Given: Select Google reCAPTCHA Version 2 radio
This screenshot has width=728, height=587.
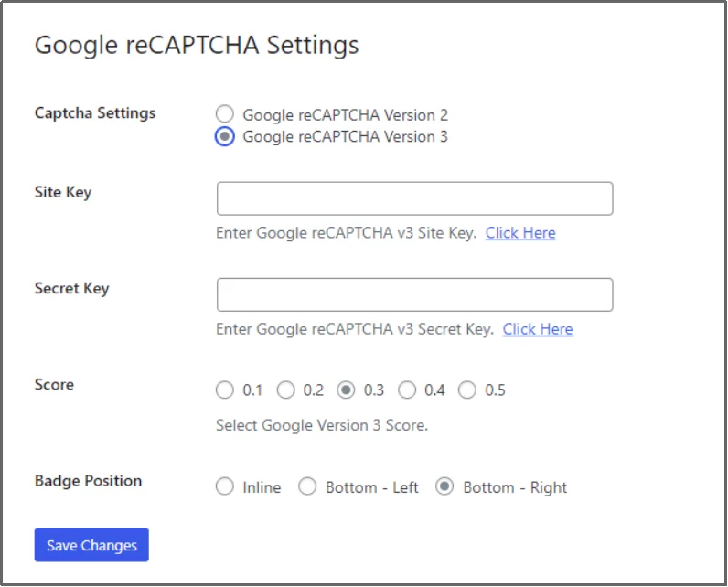Looking at the screenshot, I should click(225, 113).
